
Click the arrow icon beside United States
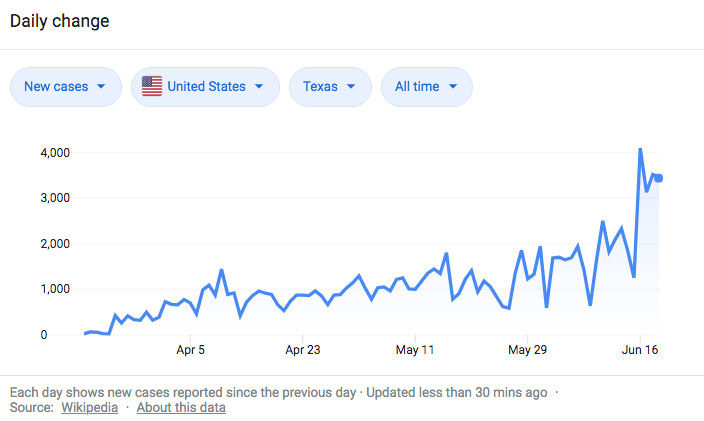click(259, 87)
